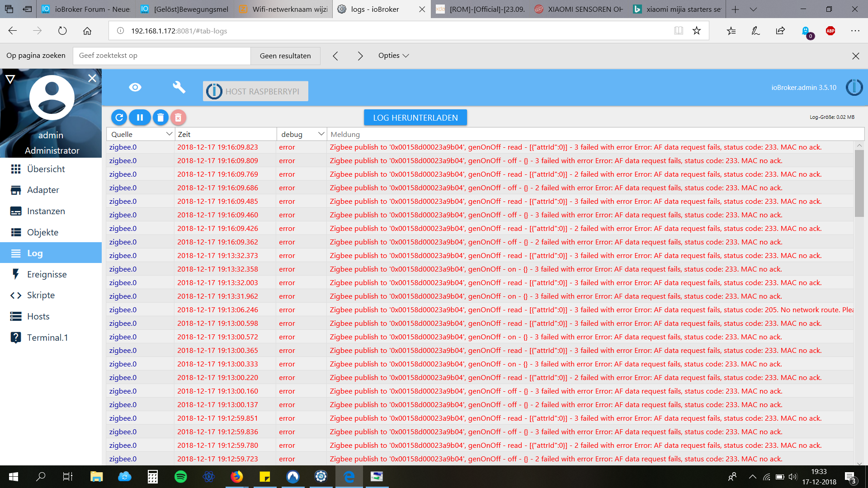Image resolution: width=868 pixels, height=488 pixels.
Task: Close the sidebar with the X icon
Action: click(x=92, y=78)
